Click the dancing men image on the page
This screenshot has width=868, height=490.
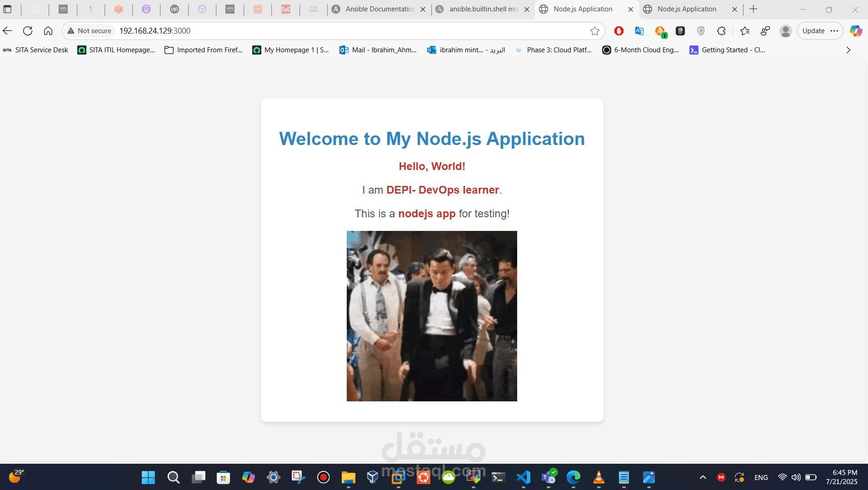432,316
